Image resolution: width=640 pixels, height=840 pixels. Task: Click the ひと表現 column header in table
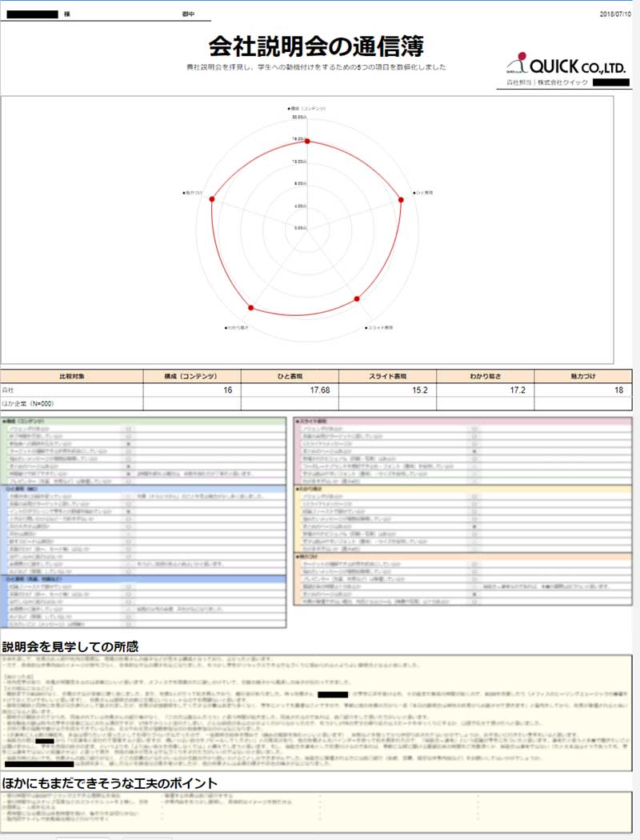(x=290, y=376)
